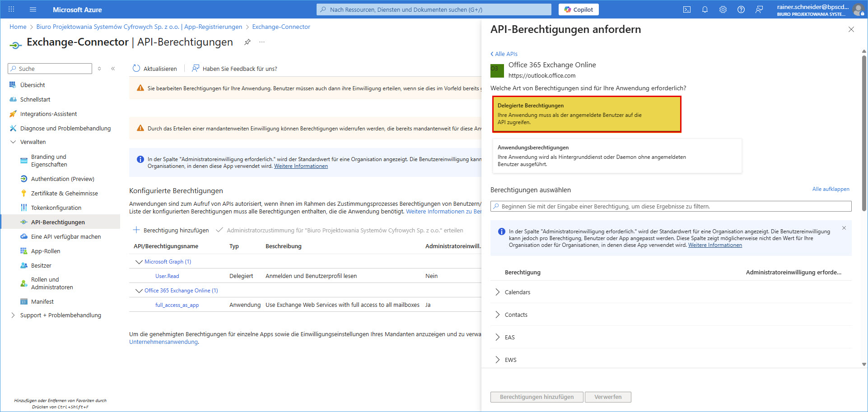The image size is (868, 412).
Task: Open the portal hamburger menu
Action: click(33, 9)
